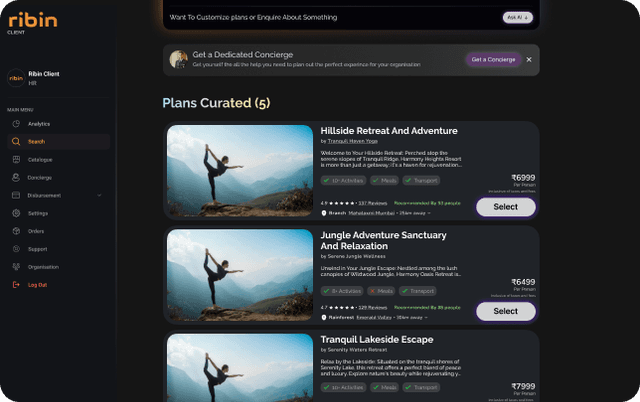The image size is (640, 402).
Task: Select the Hillside Retreat And Adventure plan
Action: 505,207
